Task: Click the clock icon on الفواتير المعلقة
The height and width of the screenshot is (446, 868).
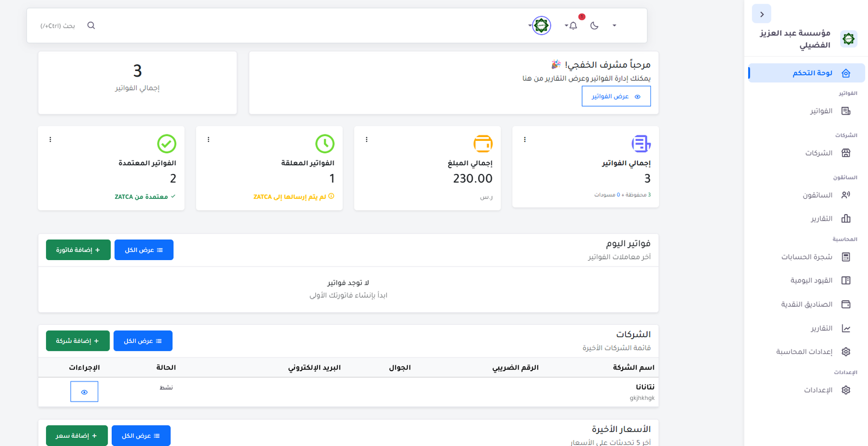Action: click(x=325, y=144)
